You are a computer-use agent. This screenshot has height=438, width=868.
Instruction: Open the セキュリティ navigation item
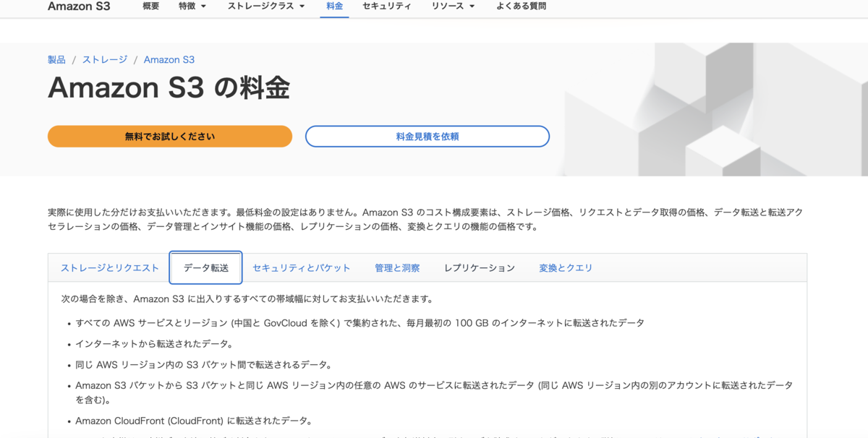coord(387,7)
